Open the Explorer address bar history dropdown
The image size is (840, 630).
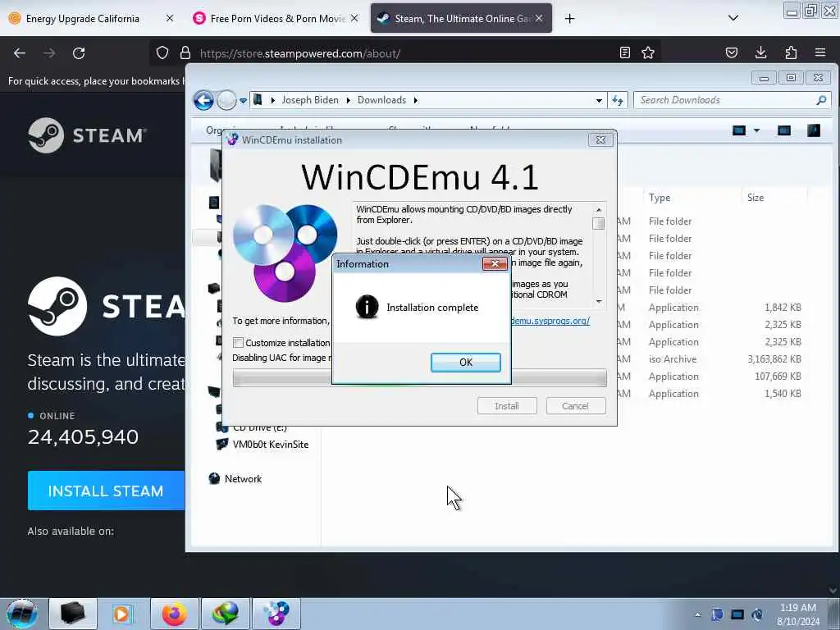[599, 100]
